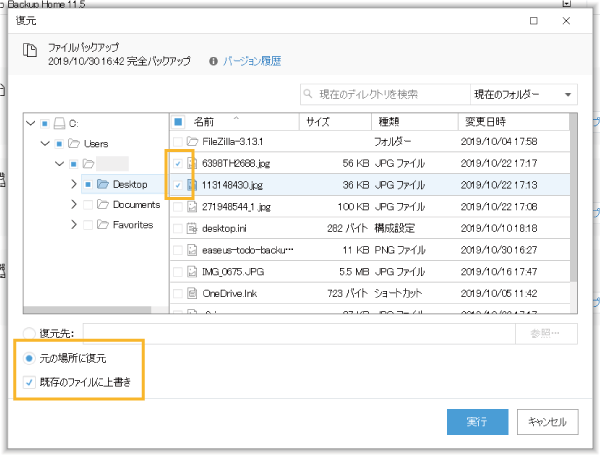Collapse the C: drive tree node
This screenshot has height=455, width=600.
(x=31, y=123)
